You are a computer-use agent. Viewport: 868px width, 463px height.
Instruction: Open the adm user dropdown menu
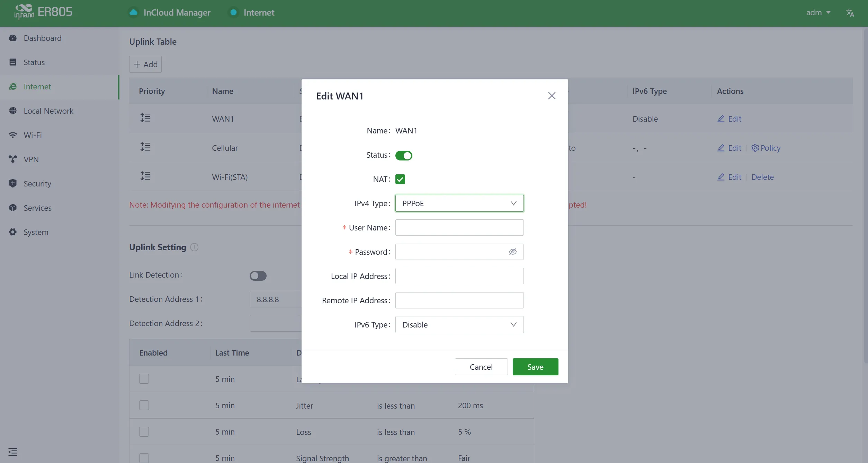coord(818,12)
